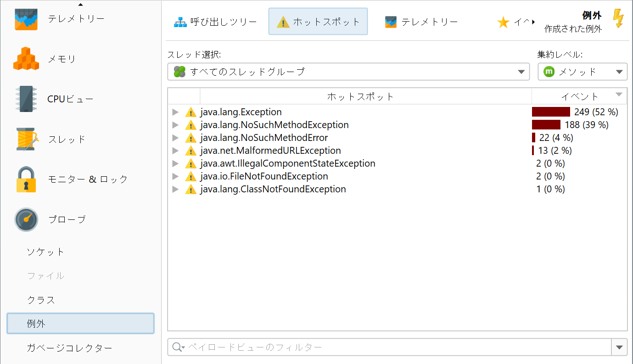Screen dimensions: 633x364
Task: Select ソケット probe in sidebar
Action: tap(80, 252)
